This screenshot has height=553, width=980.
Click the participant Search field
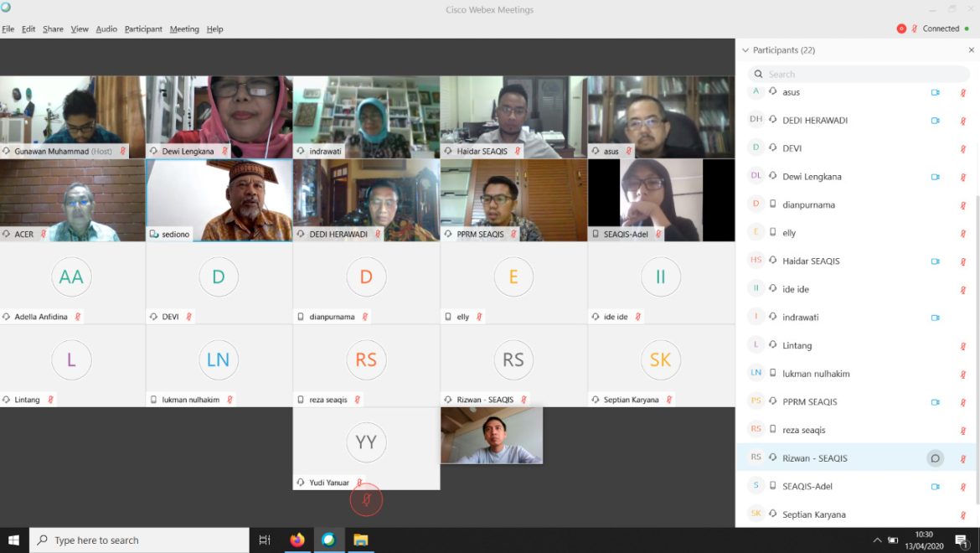pos(859,74)
